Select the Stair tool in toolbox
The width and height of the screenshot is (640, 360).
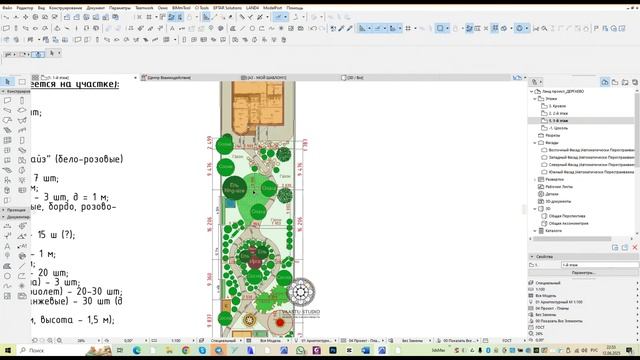(7, 130)
